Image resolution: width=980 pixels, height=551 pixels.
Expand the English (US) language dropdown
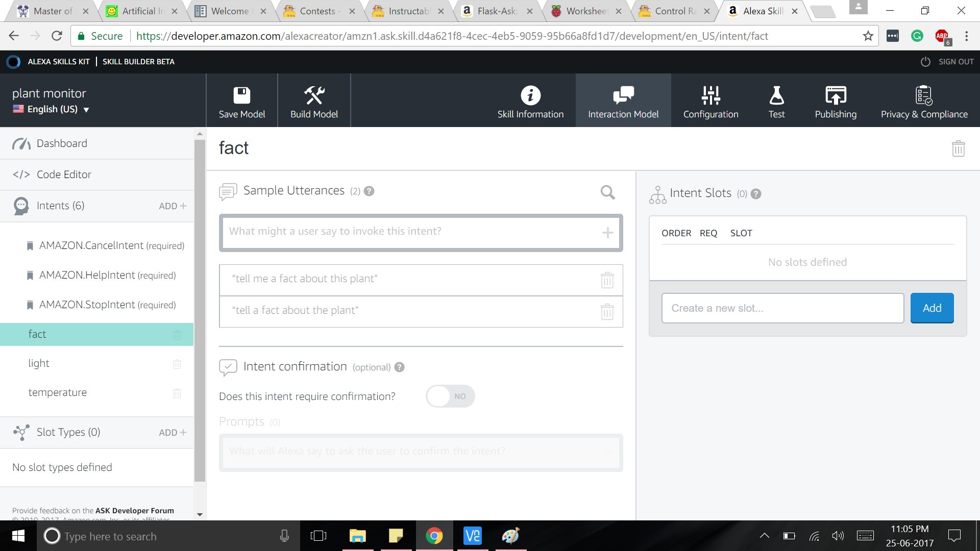click(86, 110)
